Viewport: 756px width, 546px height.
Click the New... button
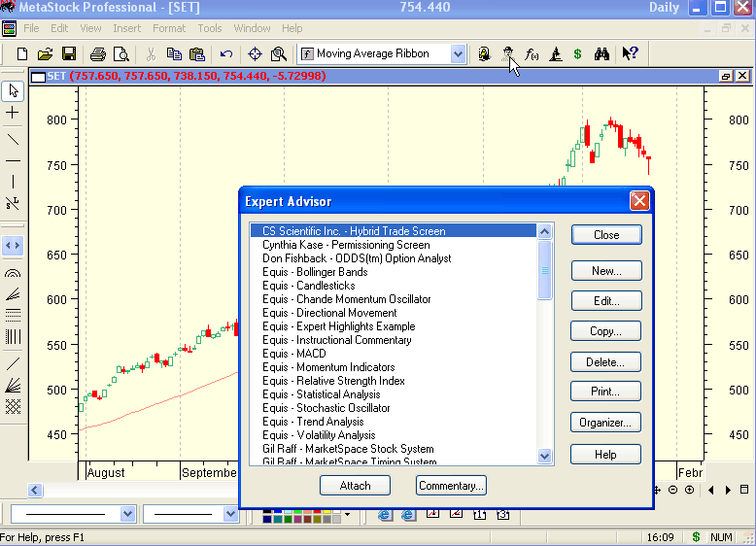coord(606,271)
